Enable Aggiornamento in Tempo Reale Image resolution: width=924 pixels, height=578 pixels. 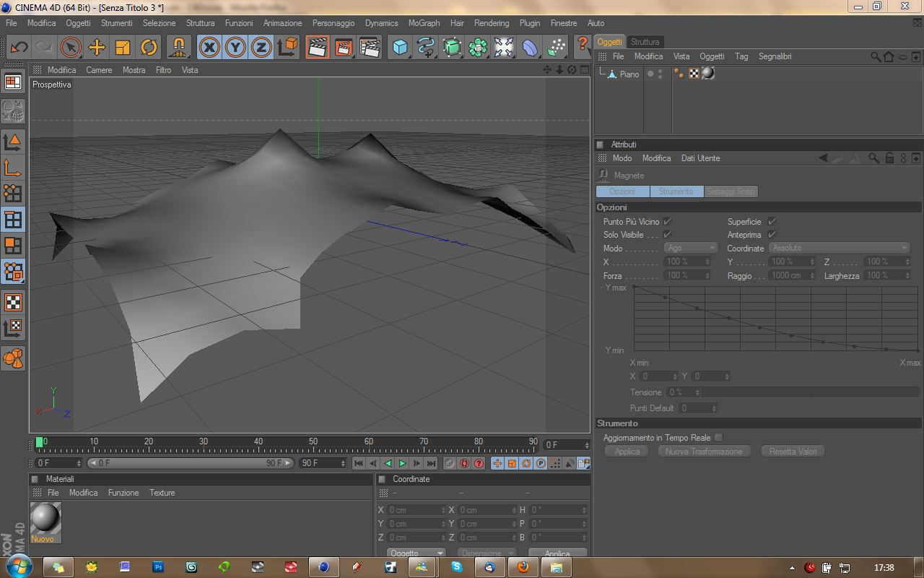[718, 437]
